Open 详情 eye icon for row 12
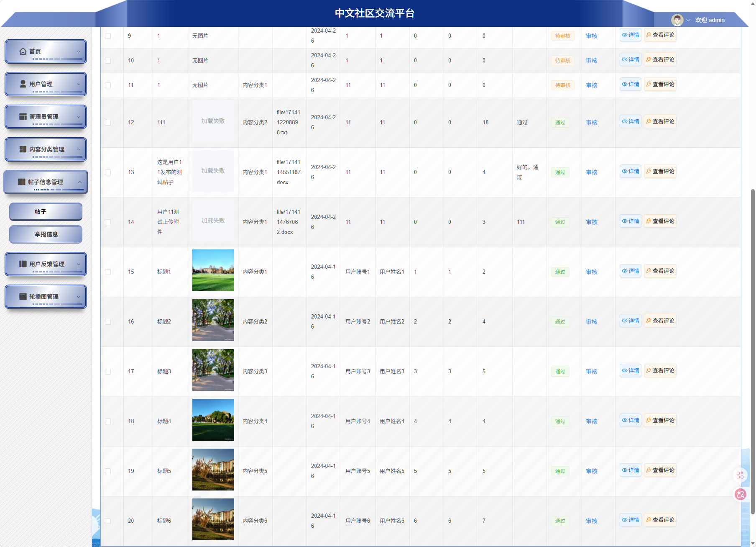The height and width of the screenshot is (547, 756). click(625, 121)
